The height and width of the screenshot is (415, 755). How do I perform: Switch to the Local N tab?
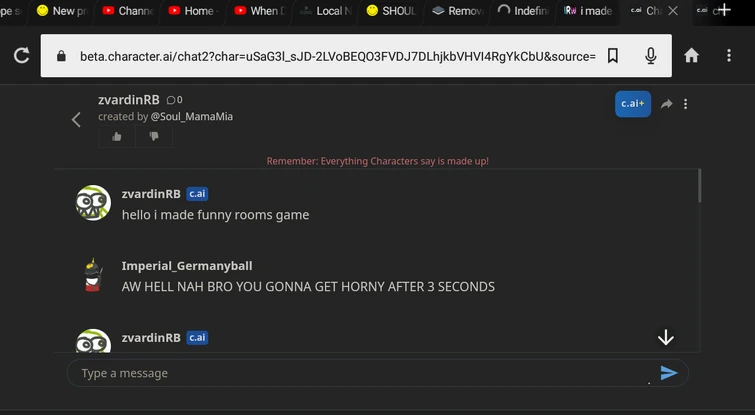pos(326,11)
